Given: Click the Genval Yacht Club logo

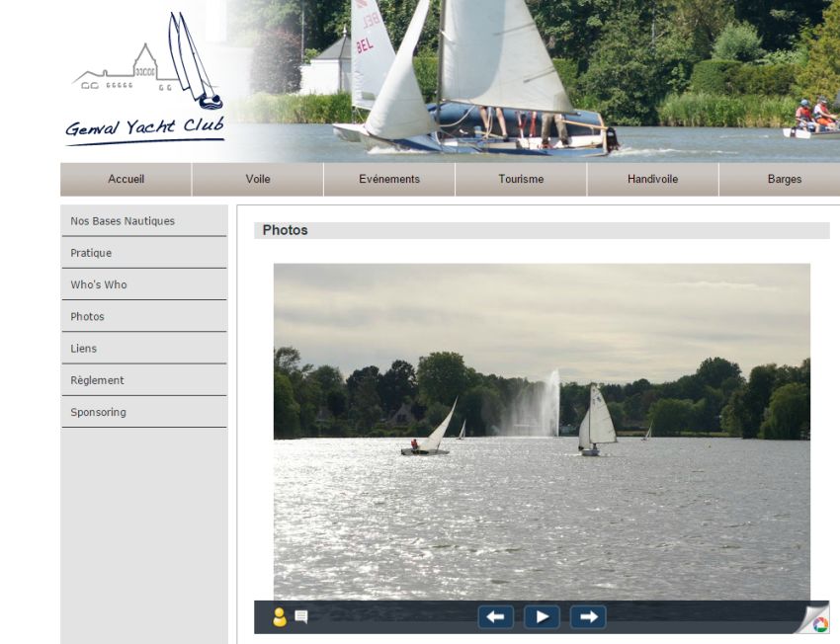Looking at the screenshot, I should (145, 81).
